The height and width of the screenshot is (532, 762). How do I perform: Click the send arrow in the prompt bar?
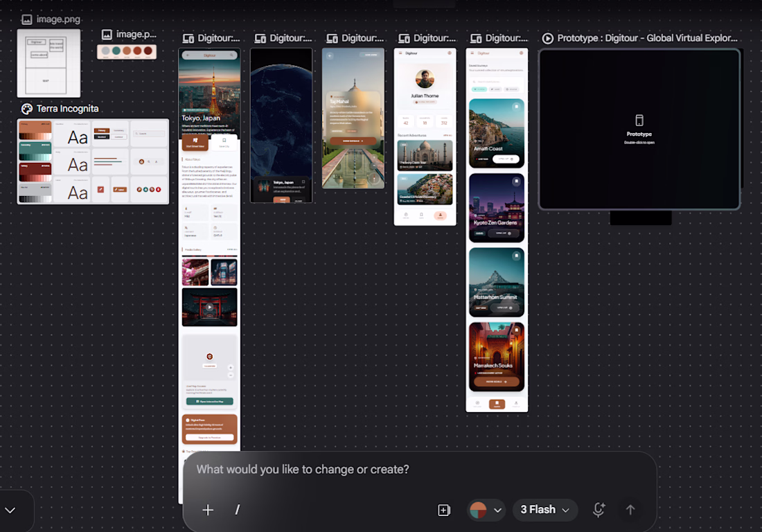coord(630,510)
